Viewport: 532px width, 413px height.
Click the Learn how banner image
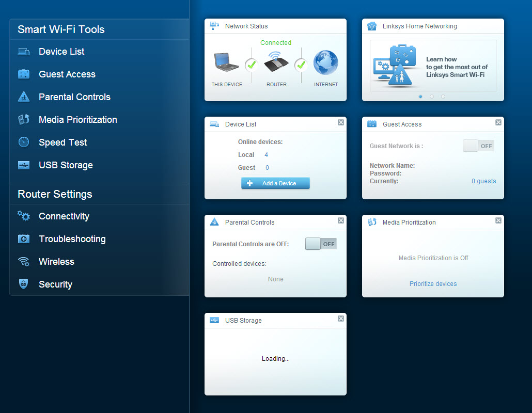(x=433, y=66)
